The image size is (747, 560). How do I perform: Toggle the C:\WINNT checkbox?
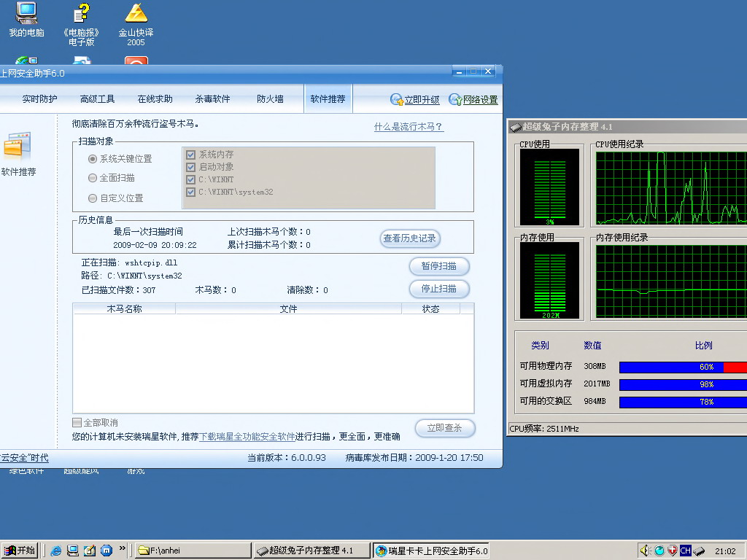[x=191, y=179]
